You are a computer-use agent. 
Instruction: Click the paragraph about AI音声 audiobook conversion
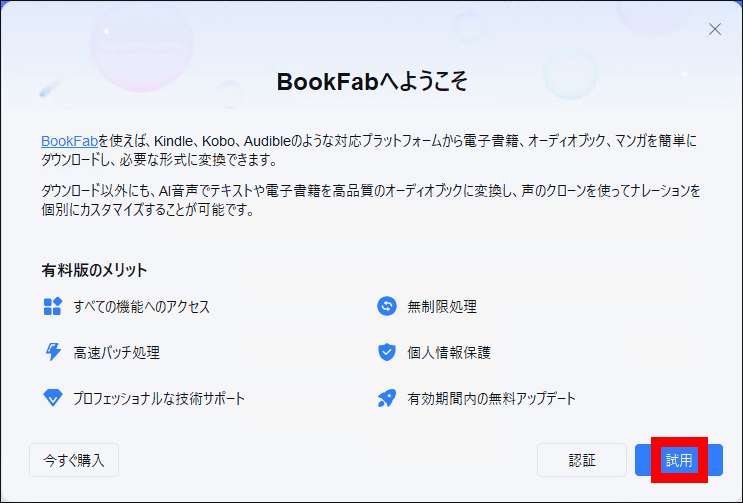click(371, 199)
